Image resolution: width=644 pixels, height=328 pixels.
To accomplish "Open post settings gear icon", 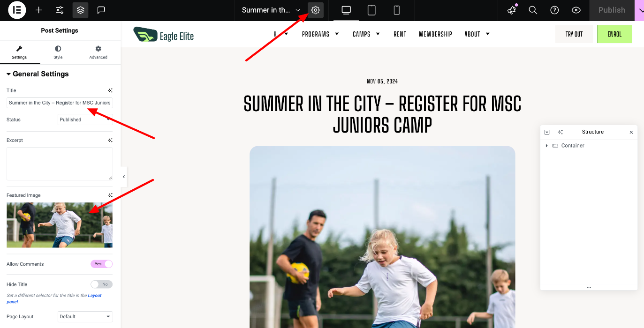I will tap(316, 10).
